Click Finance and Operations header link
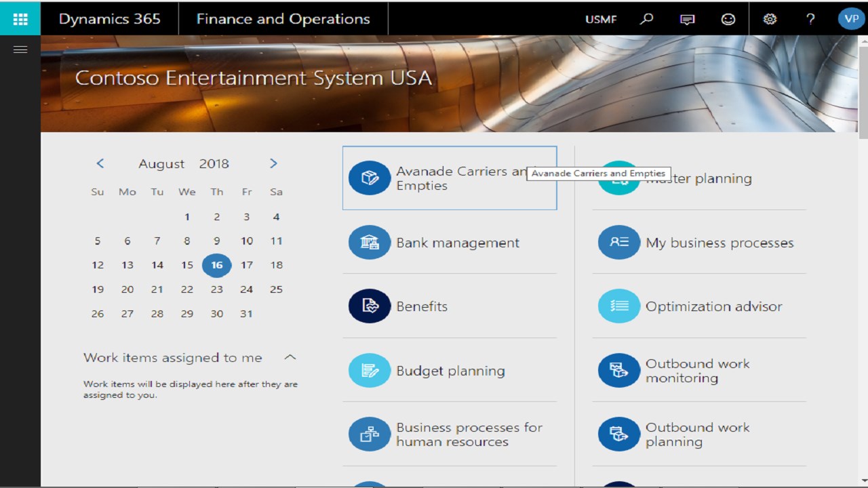This screenshot has width=868, height=488. click(283, 19)
